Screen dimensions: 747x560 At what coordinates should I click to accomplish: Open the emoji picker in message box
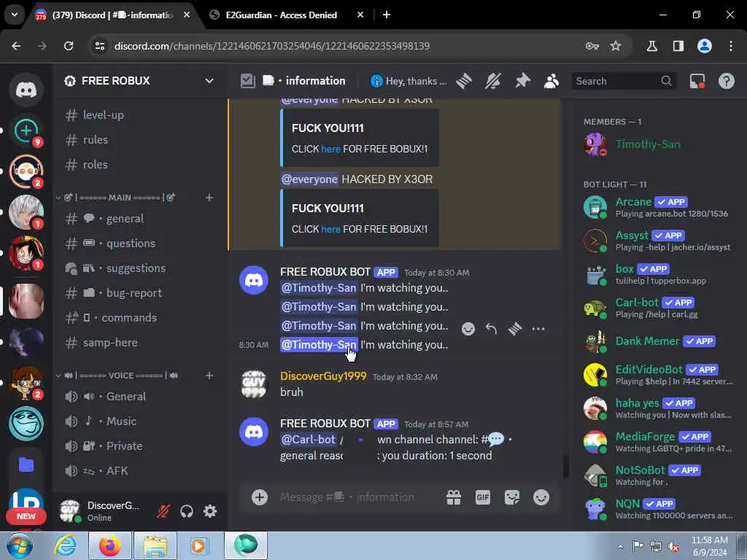coord(541,497)
